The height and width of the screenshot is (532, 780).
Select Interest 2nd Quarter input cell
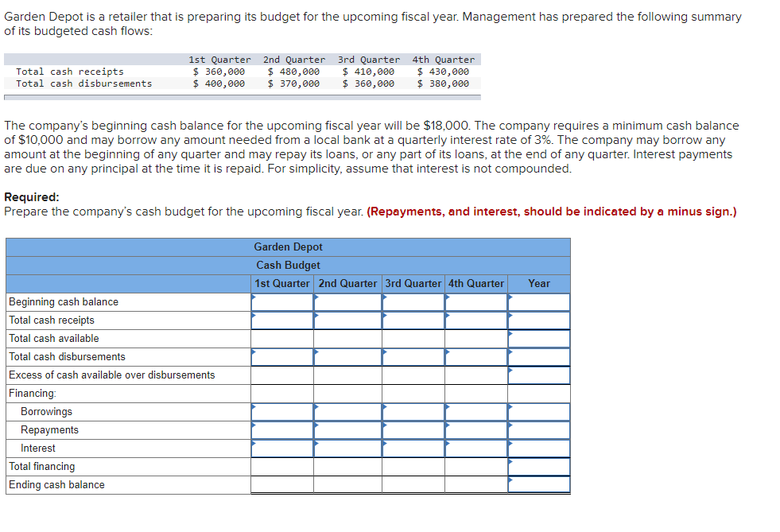click(347, 449)
